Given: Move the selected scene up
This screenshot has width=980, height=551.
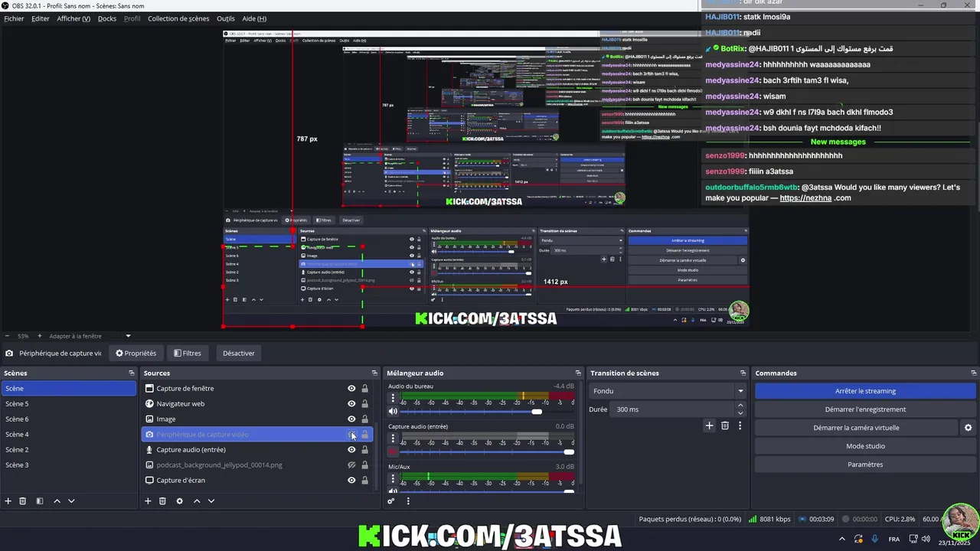Looking at the screenshot, I should (57, 501).
